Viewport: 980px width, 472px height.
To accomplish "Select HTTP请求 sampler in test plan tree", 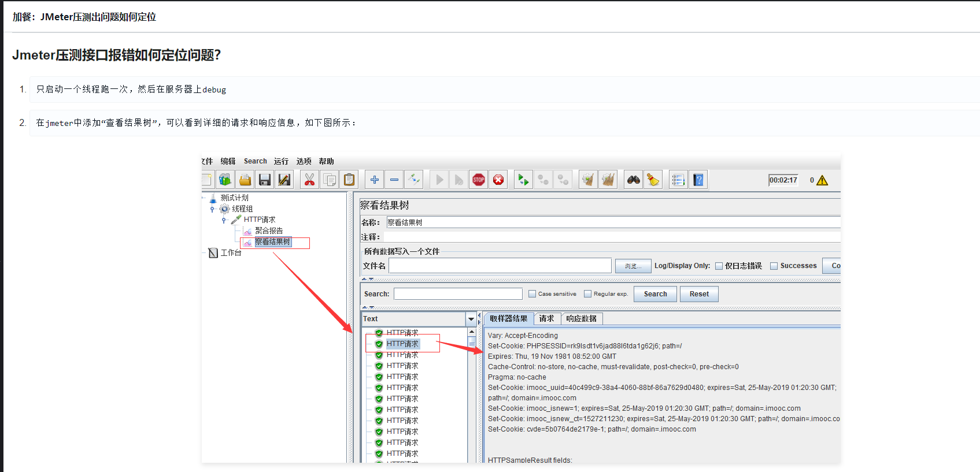I will [x=260, y=220].
